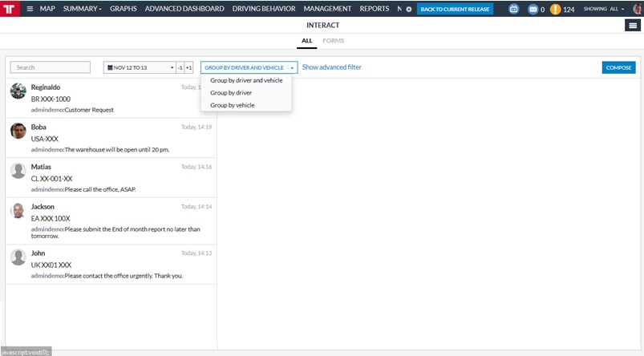644x356 pixels.
Task: Open the MANAGEMENT menu
Action: point(327,9)
